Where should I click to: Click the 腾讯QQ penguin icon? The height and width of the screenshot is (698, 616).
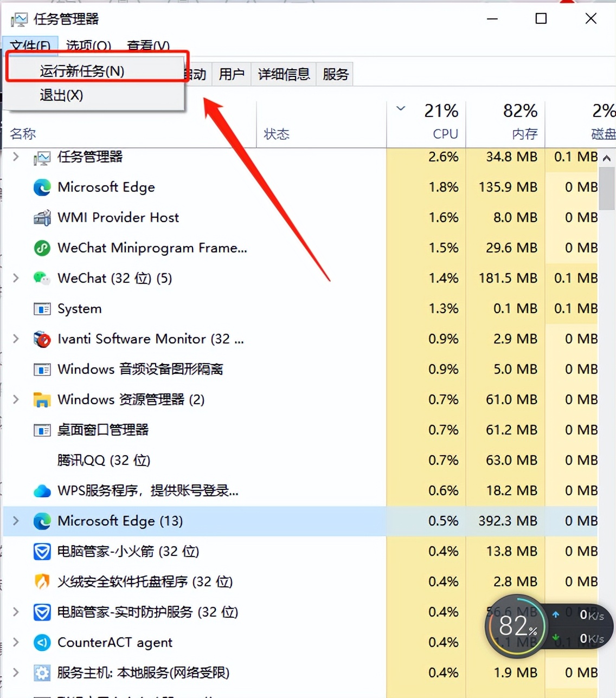[42, 460]
